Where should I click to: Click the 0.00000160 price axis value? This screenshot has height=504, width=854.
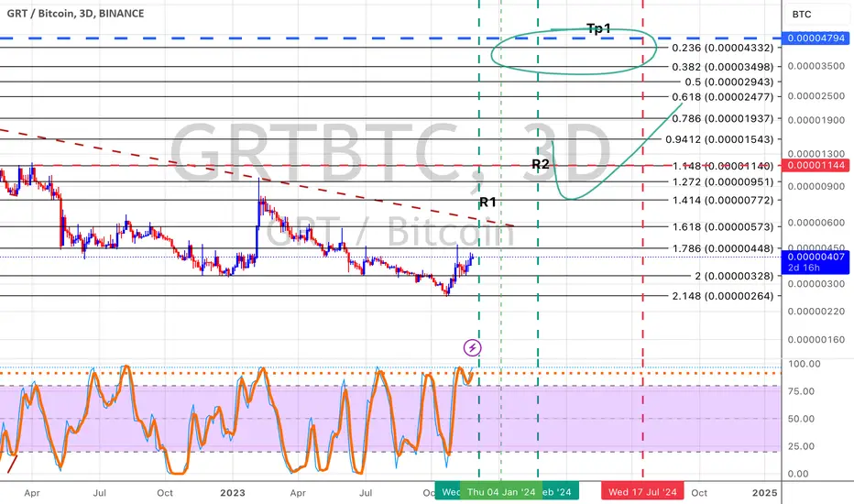click(816, 339)
